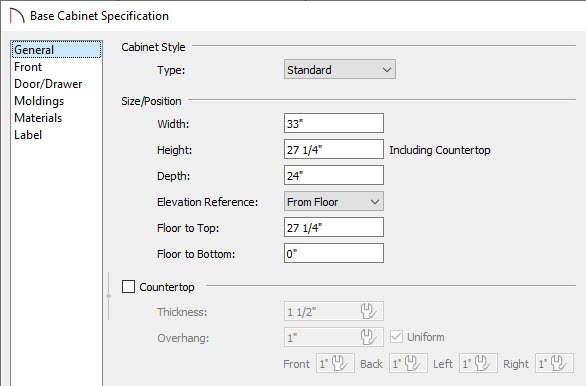Open the cabinet Type dropdown

340,69
